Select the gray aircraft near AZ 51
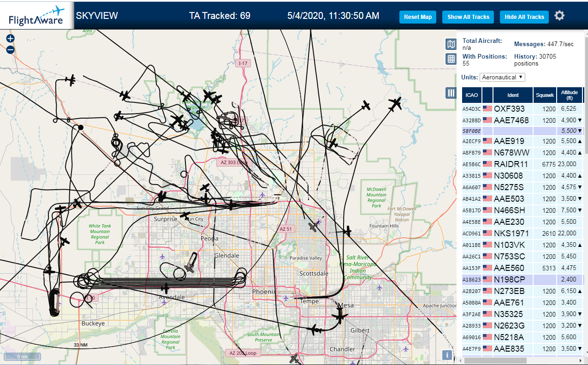 click(x=314, y=227)
